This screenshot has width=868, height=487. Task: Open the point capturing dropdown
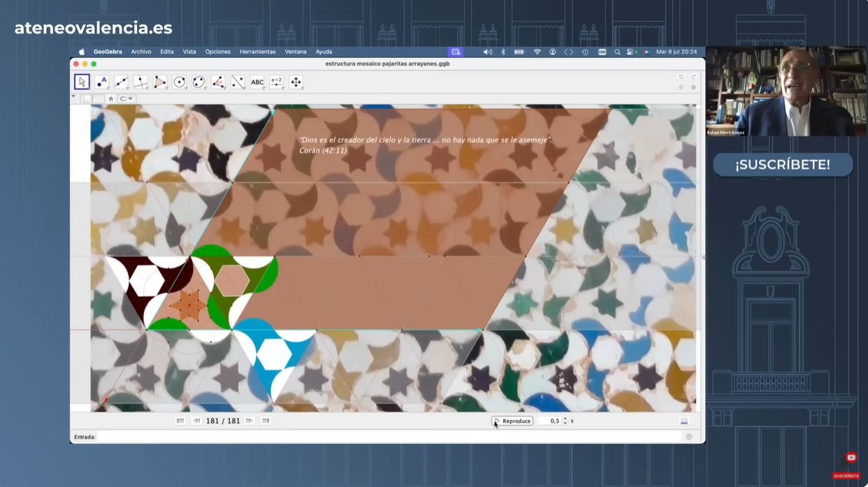(x=126, y=99)
